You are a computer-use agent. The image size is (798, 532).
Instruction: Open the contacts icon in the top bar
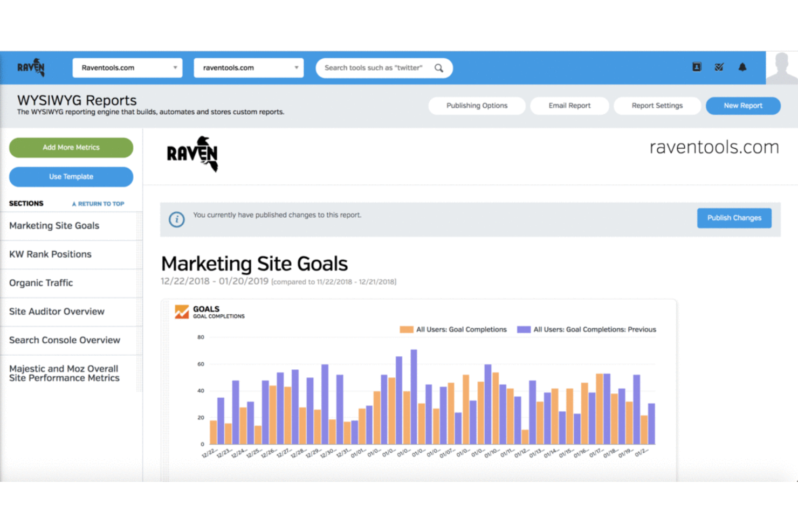[x=697, y=67]
